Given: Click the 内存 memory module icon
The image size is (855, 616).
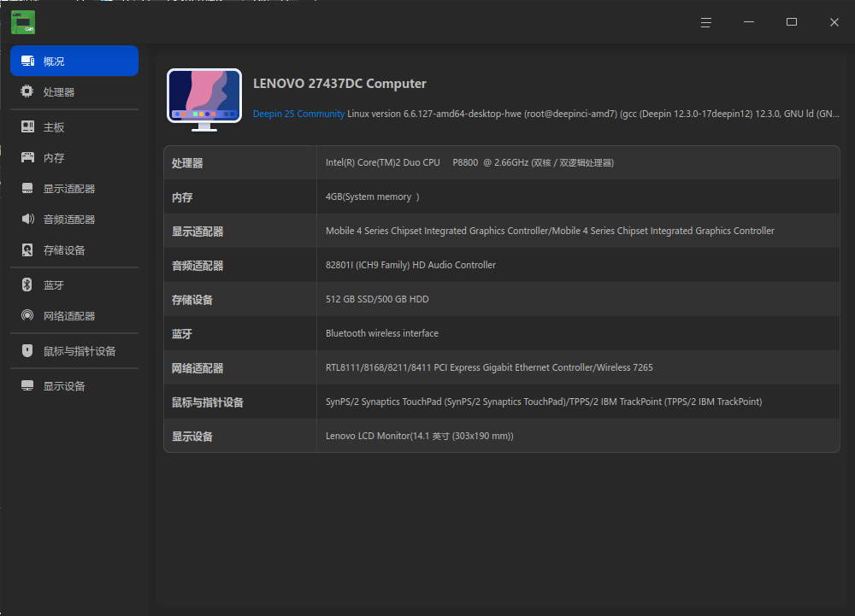Looking at the screenshot, I should click(27, 157).
